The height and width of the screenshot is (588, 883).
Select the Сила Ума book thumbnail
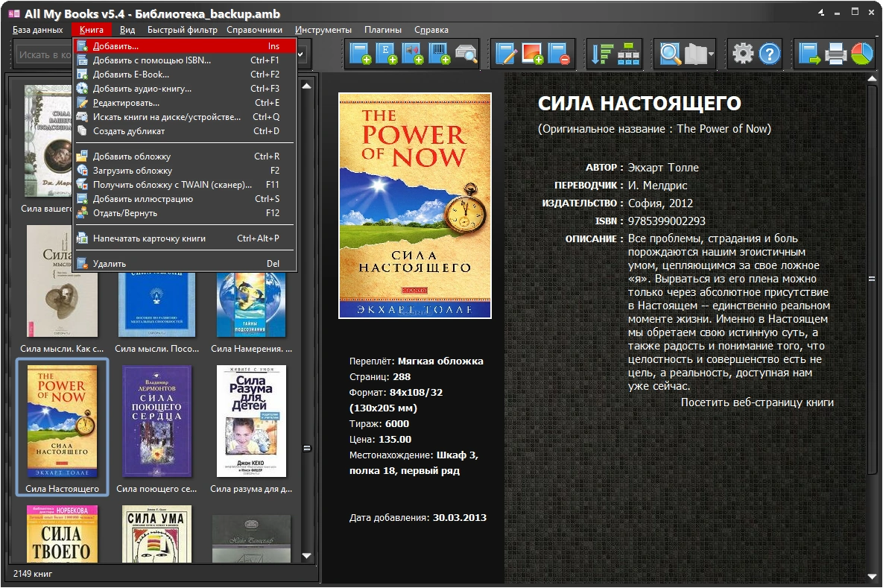[x=156, y=534]
